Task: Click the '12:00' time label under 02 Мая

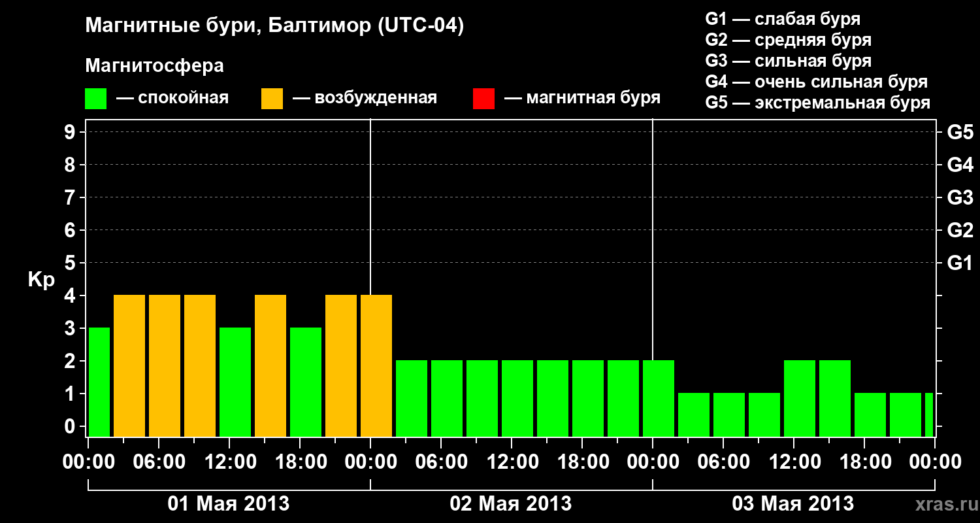Action: coord(512,462)
